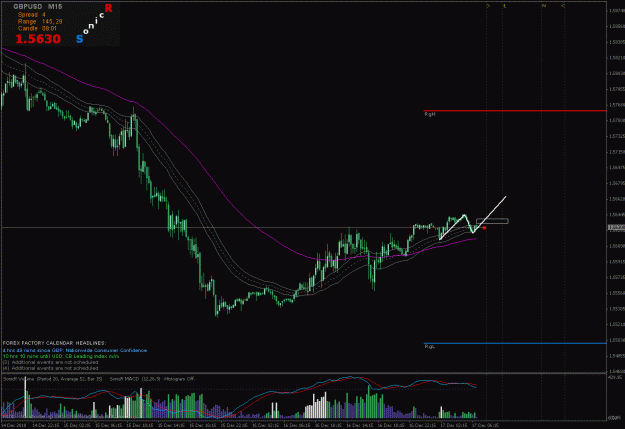Click the (3) Additional events line

point(50,362)
